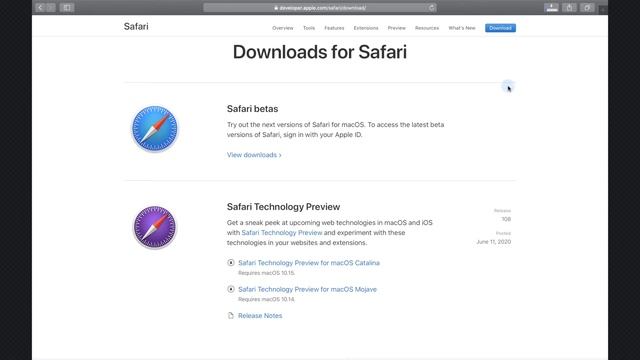640x360 pixels.
Task: Open the Resources nav item
Action: (x=427, y=28)
